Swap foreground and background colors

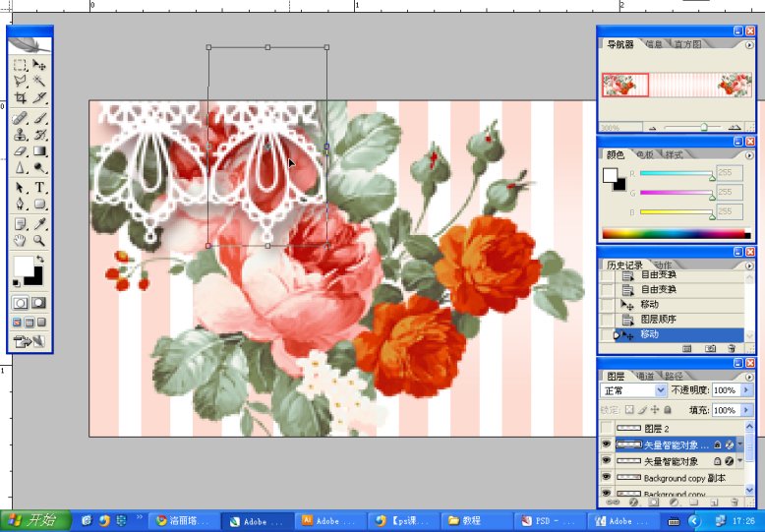pos(40,259)
